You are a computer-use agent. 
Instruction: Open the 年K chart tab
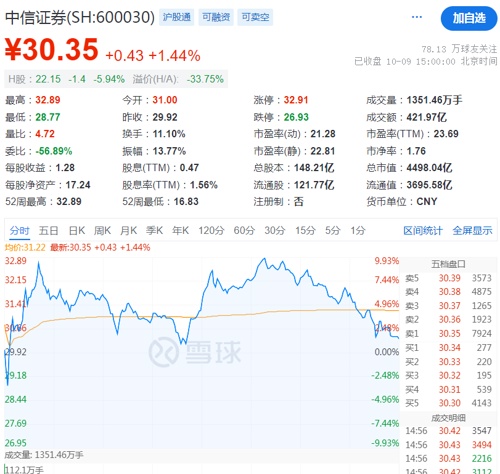(x=180, y=230)
